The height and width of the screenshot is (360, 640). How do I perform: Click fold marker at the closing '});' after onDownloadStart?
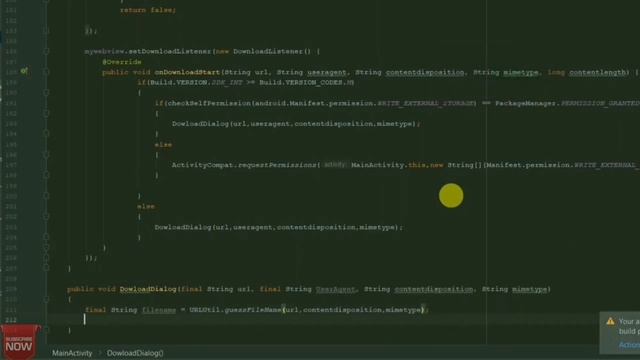(x=46, y=258)
